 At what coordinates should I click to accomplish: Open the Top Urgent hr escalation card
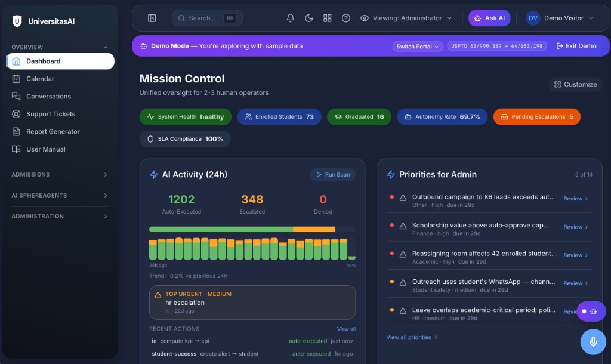[252, 303]
